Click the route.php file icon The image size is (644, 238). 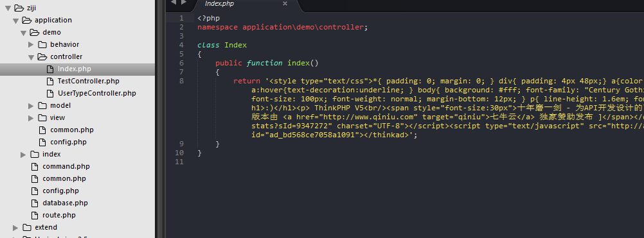[x=35, y=215]
